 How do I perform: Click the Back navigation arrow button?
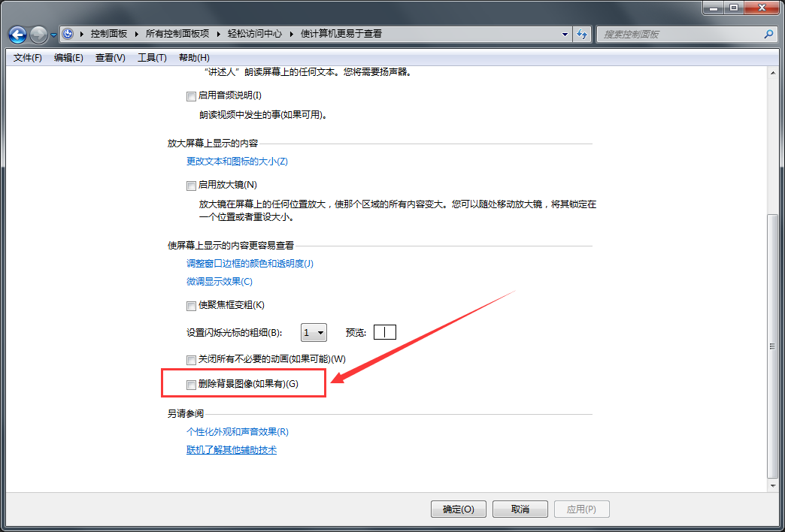(17, 35)
